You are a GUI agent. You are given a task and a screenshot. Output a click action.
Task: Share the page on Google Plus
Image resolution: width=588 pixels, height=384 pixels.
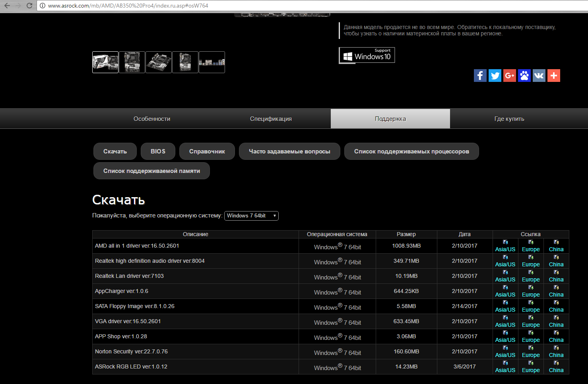pos(510,76)
